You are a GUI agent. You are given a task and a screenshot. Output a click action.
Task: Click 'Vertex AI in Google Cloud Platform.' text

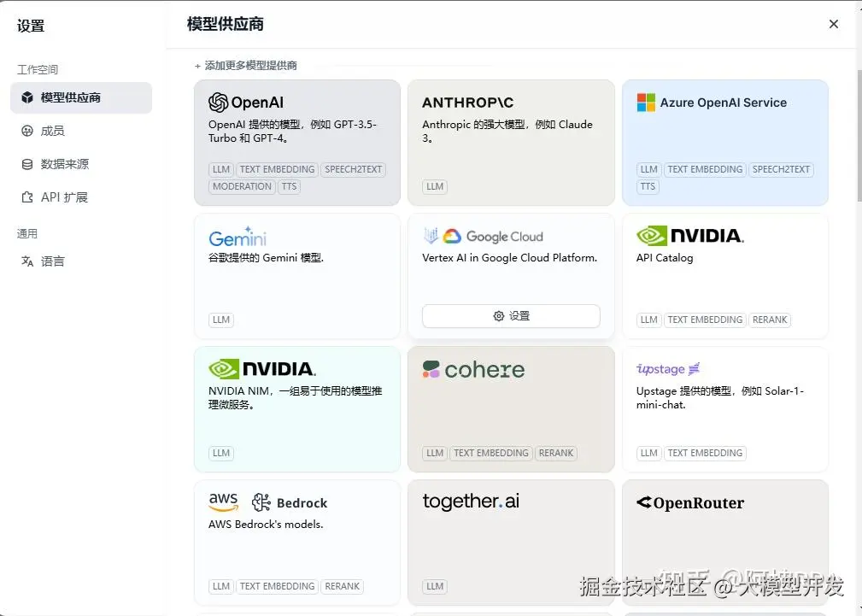click(510, 257)
